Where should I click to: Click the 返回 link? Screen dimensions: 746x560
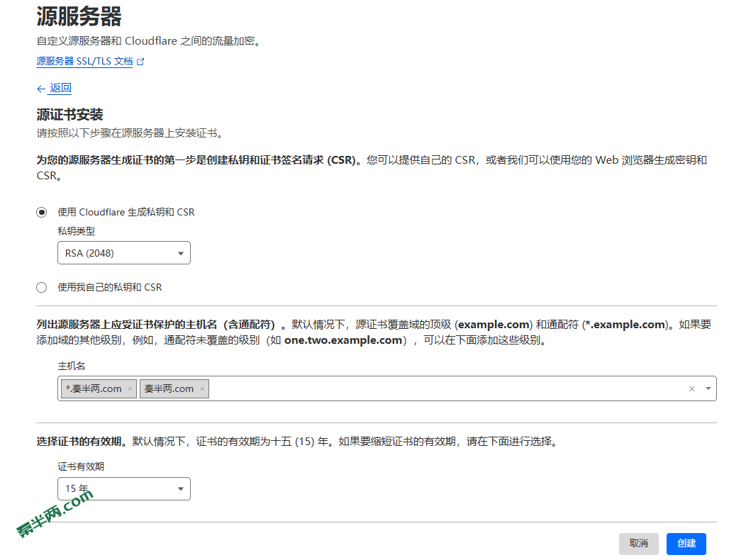click(x=60, y=88)
